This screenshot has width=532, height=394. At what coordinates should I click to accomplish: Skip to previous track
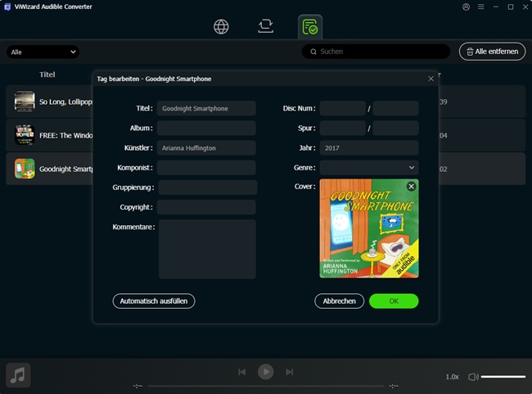[x=242, y=372]
